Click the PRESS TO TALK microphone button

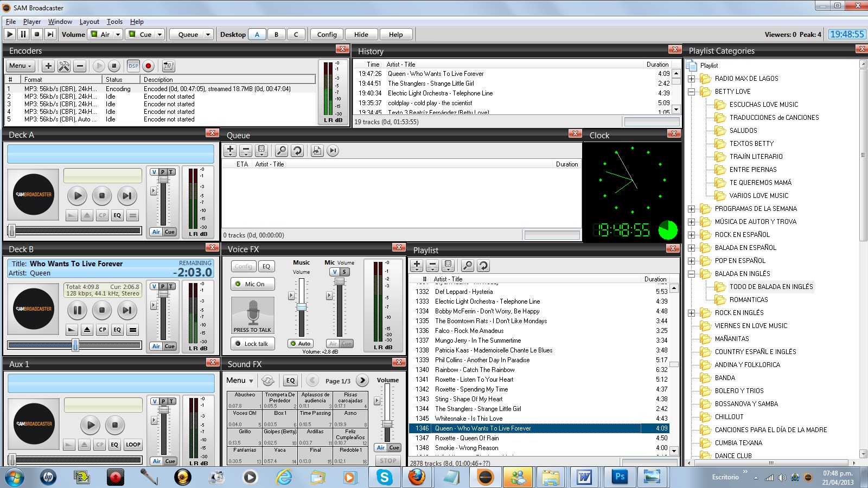252,315
